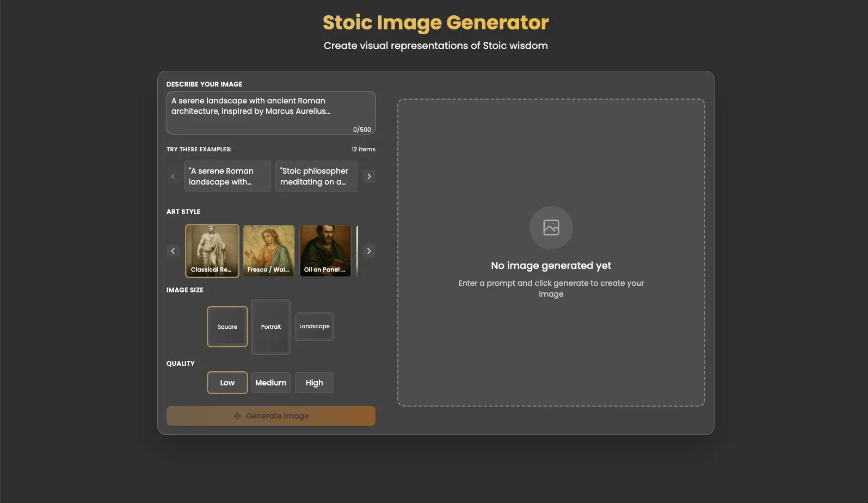Set image size to Landscape

tap(315, 327)
